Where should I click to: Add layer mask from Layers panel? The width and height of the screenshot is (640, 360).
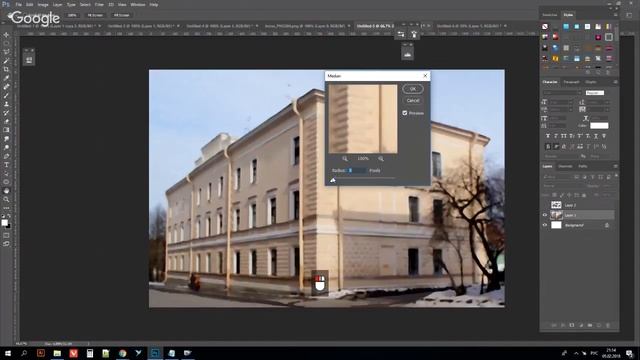572,325
